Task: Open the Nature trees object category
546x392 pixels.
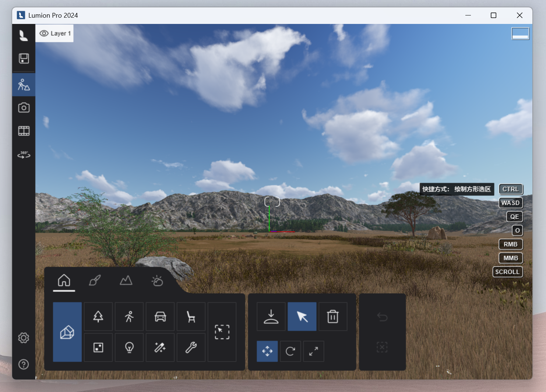Action: [x=98, y=317]
